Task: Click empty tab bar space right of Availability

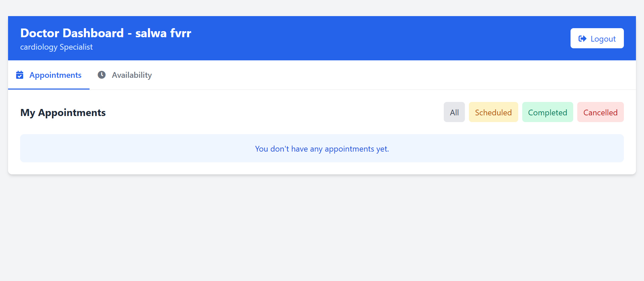Action: [369, 75]
